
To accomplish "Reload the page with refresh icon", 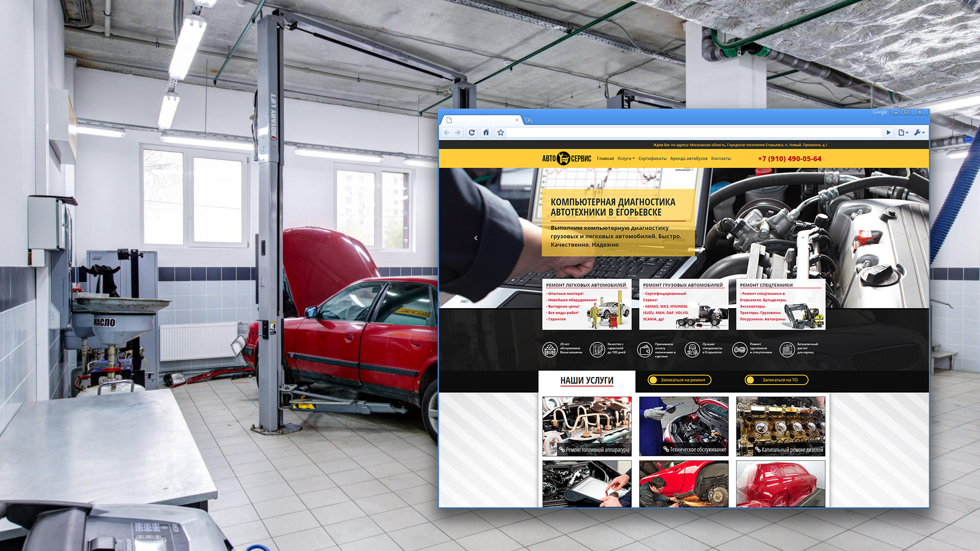I will pos(472,133).
